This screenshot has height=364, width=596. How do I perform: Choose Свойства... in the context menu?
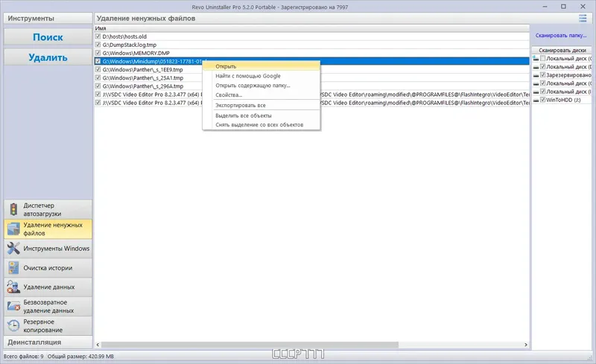point(261,95)
